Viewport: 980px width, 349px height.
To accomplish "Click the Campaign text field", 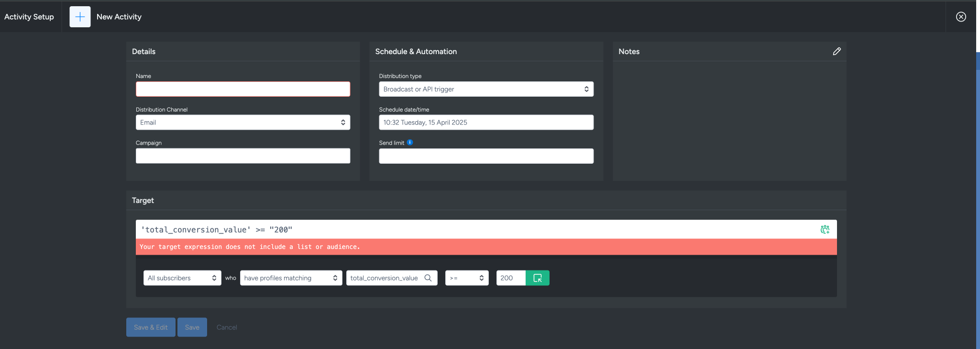I will [x=242, y=156].
